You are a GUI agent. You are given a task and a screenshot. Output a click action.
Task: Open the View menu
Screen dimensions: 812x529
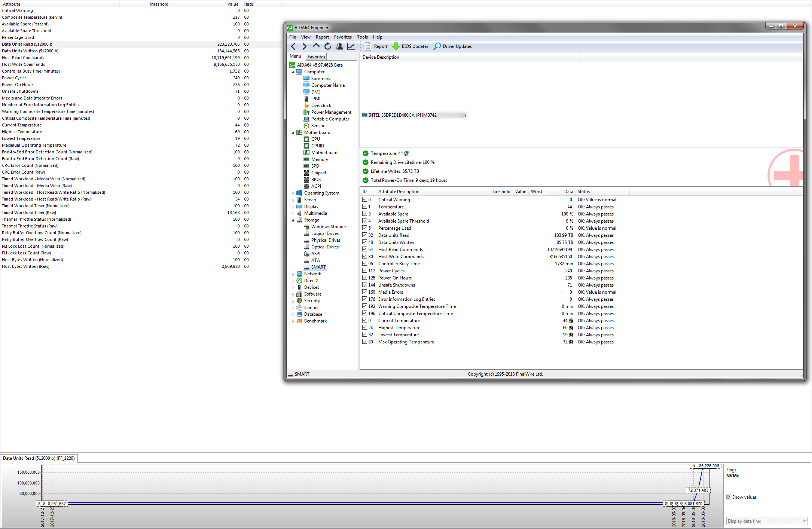pyautogui.click(x=306, y=37)
